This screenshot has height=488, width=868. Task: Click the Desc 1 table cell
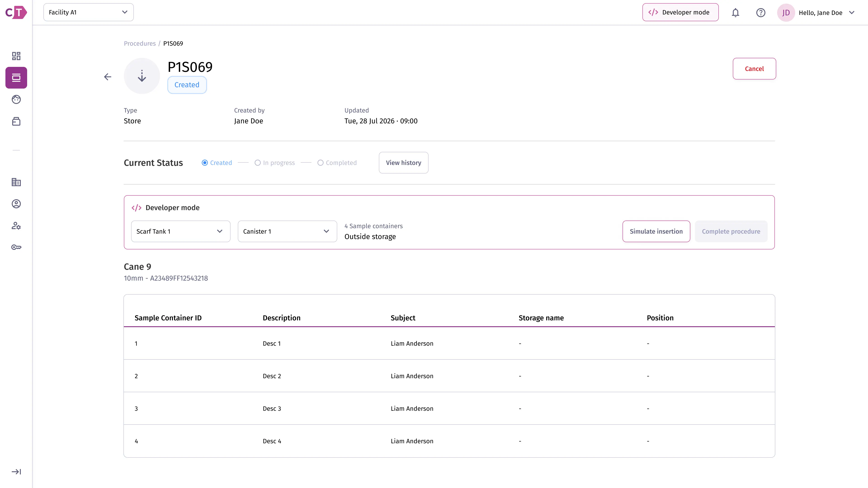pos(271,343)
